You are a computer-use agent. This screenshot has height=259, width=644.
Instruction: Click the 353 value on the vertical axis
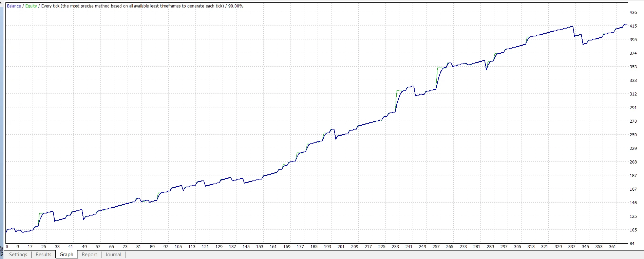click(x=633, y=67)
